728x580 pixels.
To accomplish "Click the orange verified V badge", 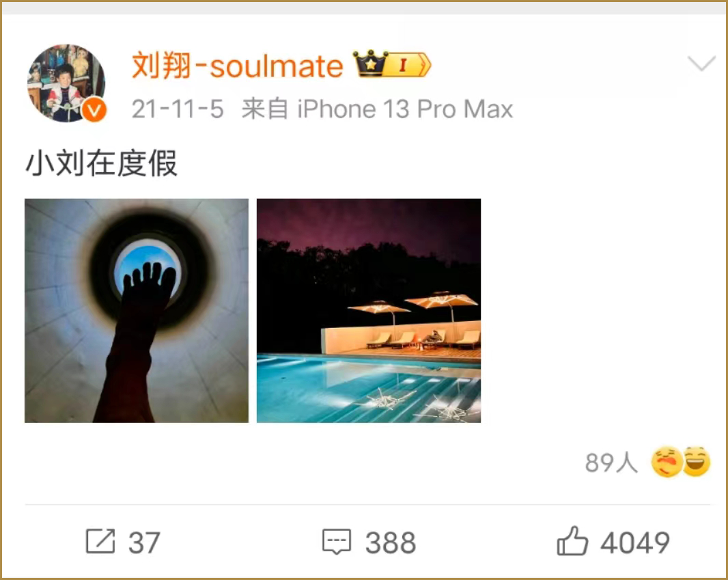I will coord(94,110).
